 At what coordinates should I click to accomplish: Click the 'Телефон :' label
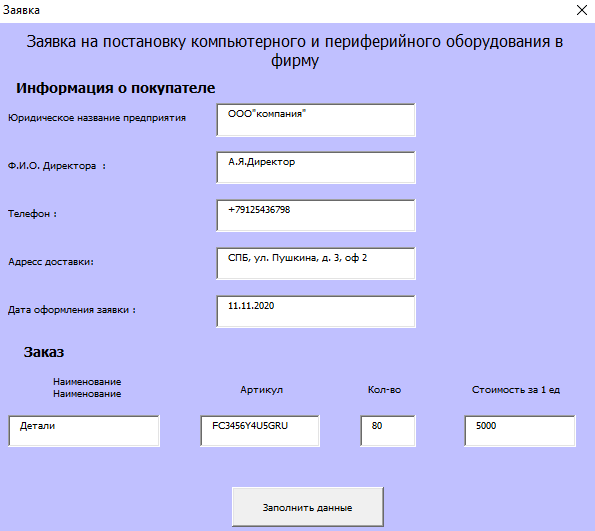(32, 214)
